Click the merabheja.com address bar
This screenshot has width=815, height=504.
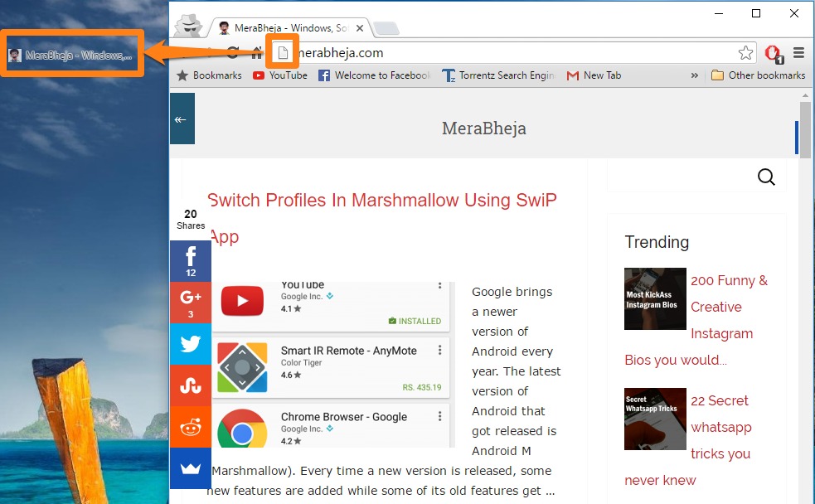click(515, 52)
